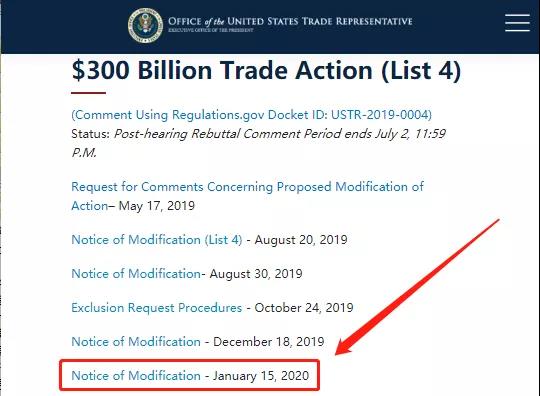Click the USTR eagle seal logo

coord(146,25)
